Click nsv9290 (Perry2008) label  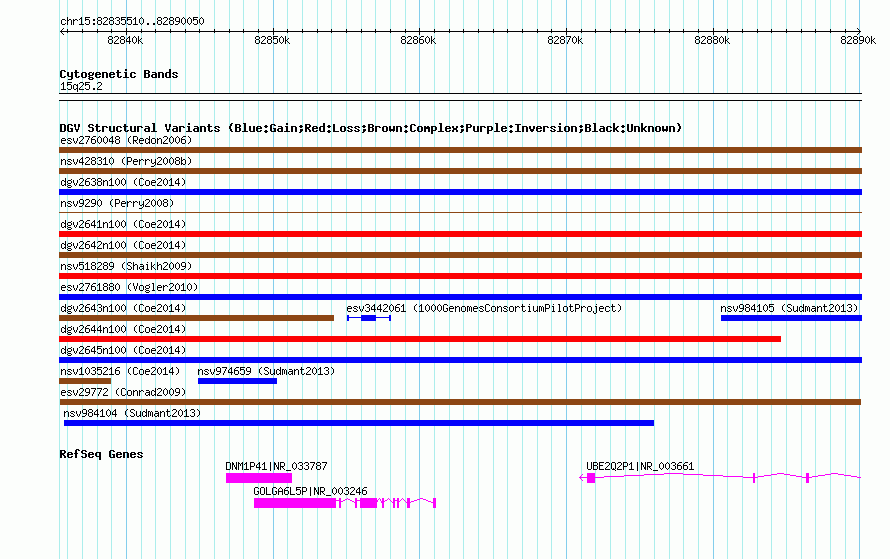click(117, 203)
